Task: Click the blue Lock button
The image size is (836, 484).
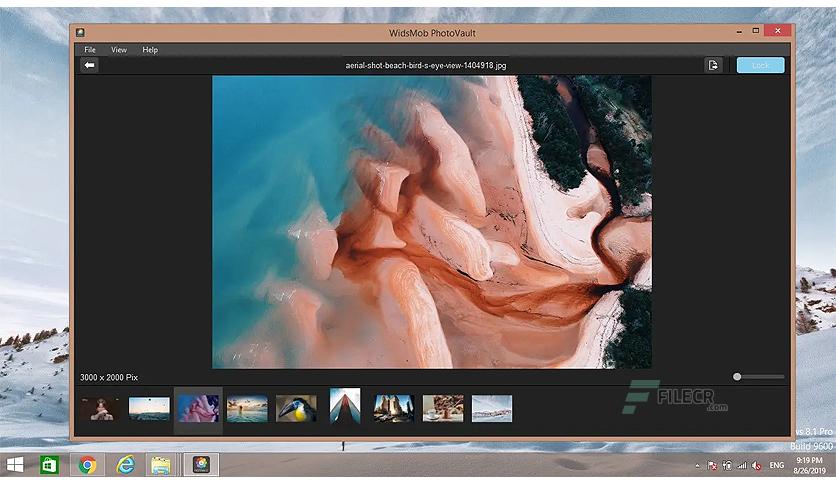Action: tap(760, 65)
